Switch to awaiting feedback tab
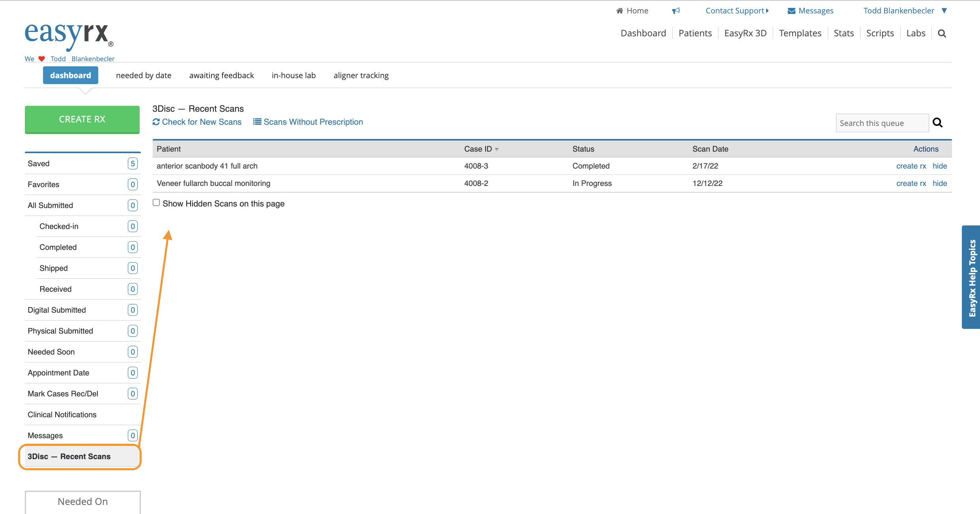The image size is (980, 514). (221, 75)
